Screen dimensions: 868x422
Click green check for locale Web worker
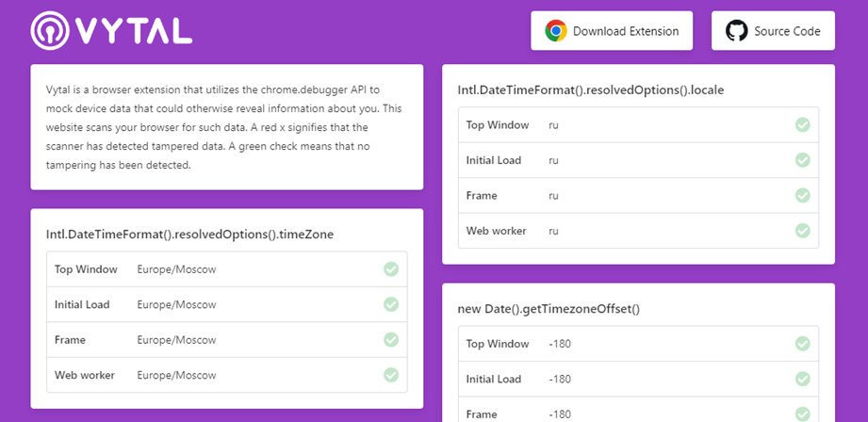(x=803, y=231)
